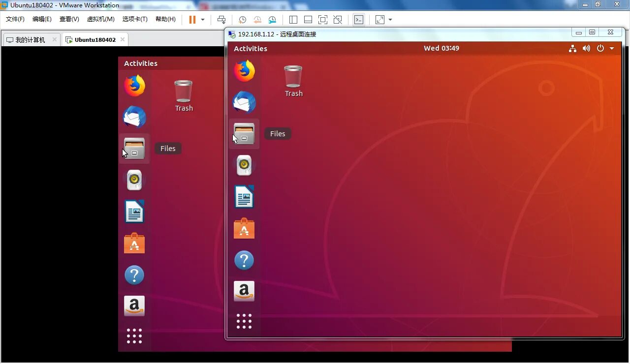Pause the virtual machine with the orange pause button
630x364 pixels.
192,20
